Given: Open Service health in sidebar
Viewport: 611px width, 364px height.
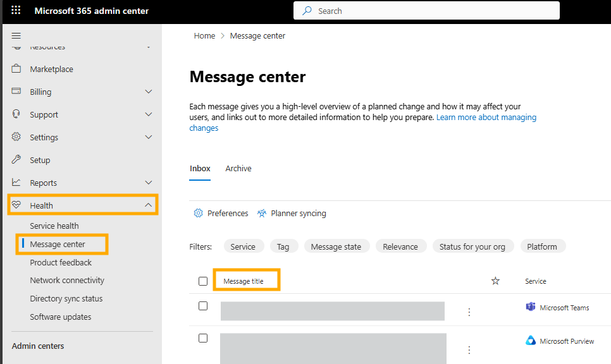Looking at the screenshot, I should tap(54, 226).
